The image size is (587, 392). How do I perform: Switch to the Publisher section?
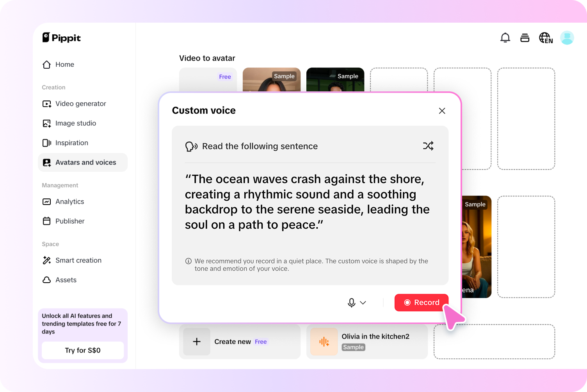70,221
